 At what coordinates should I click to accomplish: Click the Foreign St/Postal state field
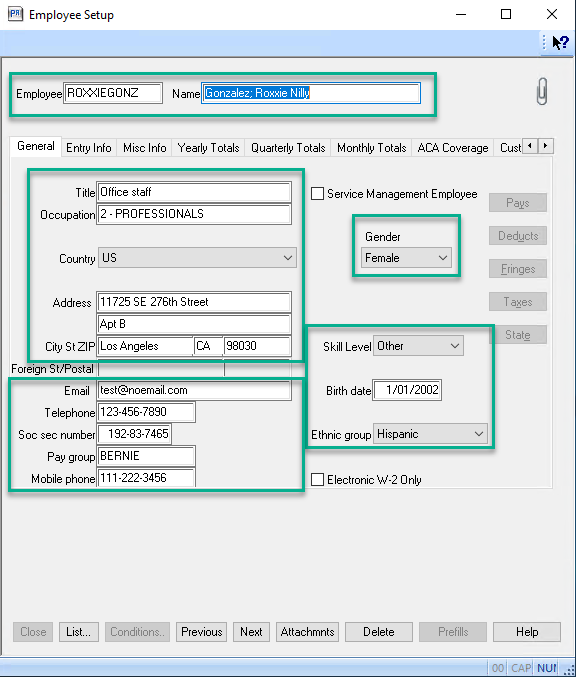161,369
